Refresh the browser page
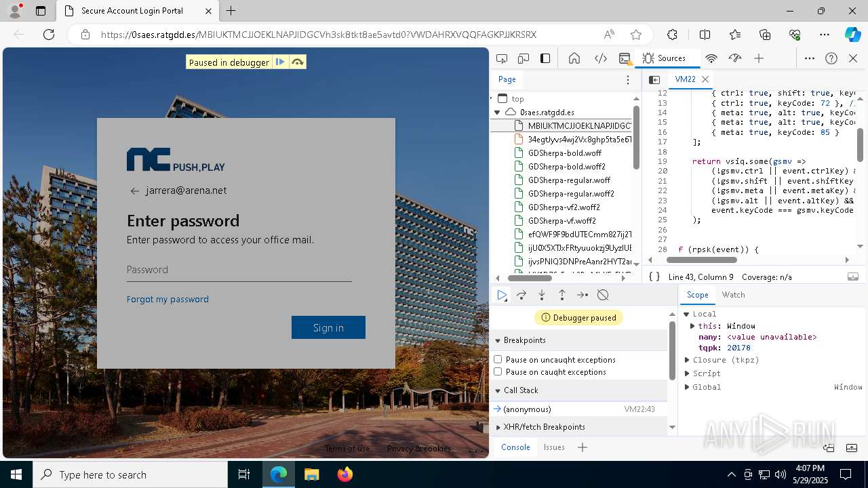Image resolution: width=868 pixels, height=488 pixels. point(48,35)
